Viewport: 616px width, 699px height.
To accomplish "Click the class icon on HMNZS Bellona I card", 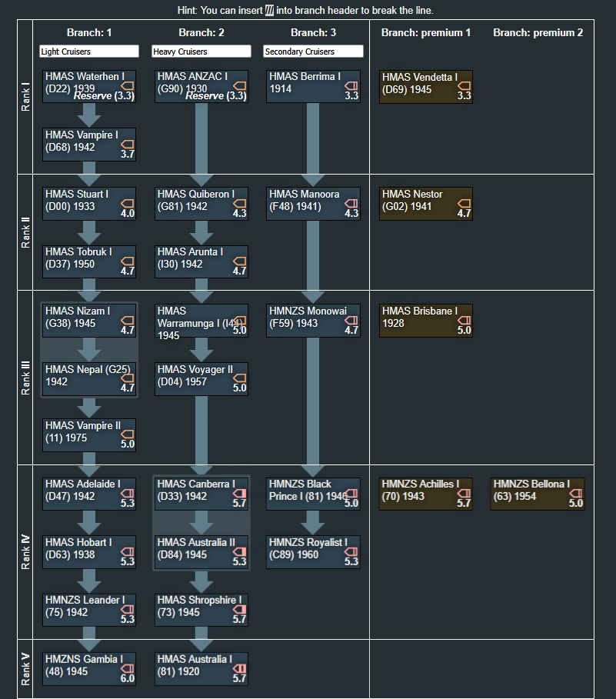I will point(575,493).
